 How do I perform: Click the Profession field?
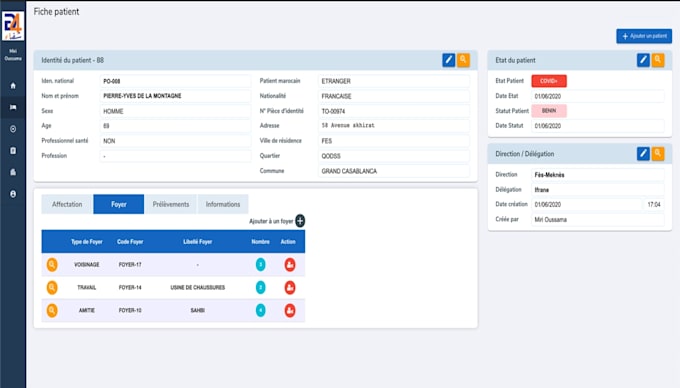[175, 156]
